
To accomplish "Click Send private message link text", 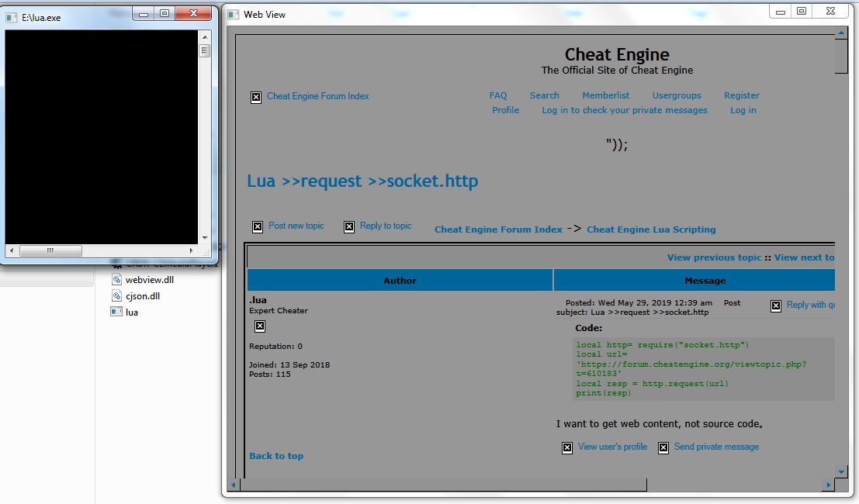I will pyautogui.click(x=716, y=447).
